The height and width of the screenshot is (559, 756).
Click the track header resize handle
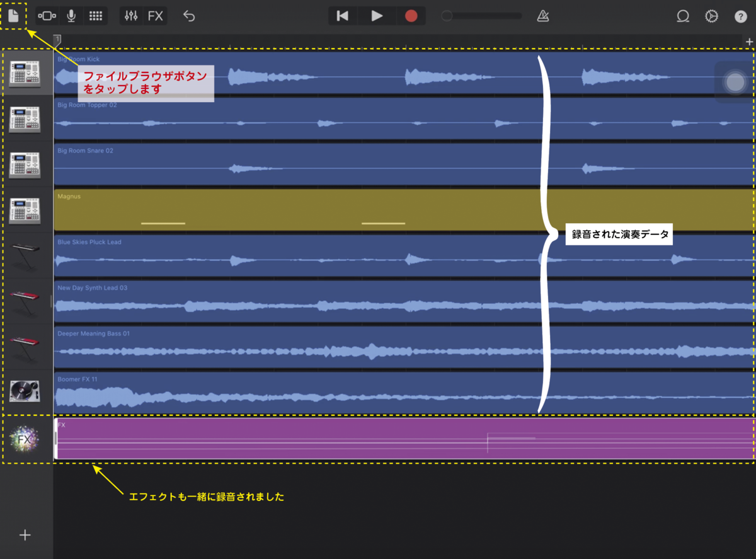click(51, 301)
